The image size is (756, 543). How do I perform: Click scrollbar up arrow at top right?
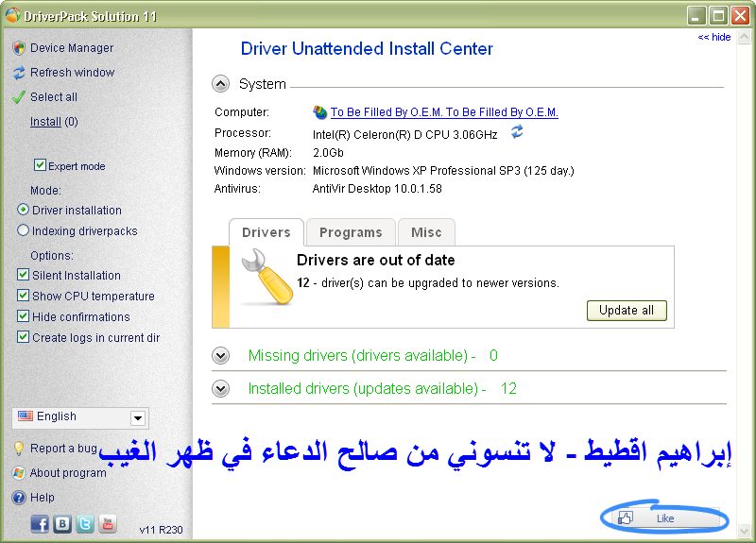click(745, 37)
